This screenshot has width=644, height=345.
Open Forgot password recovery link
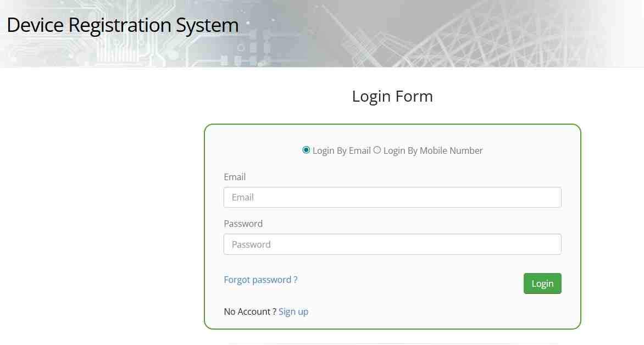(x=260, y=280)
